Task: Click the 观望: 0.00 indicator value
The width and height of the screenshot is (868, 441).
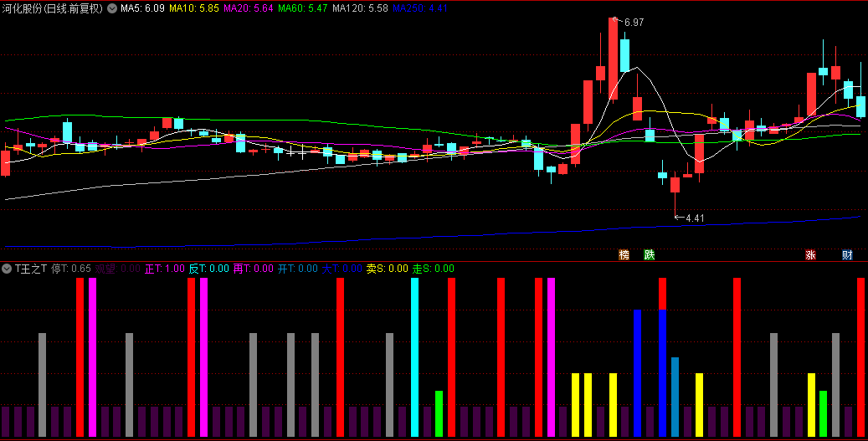Action: [x=117, y=269]
